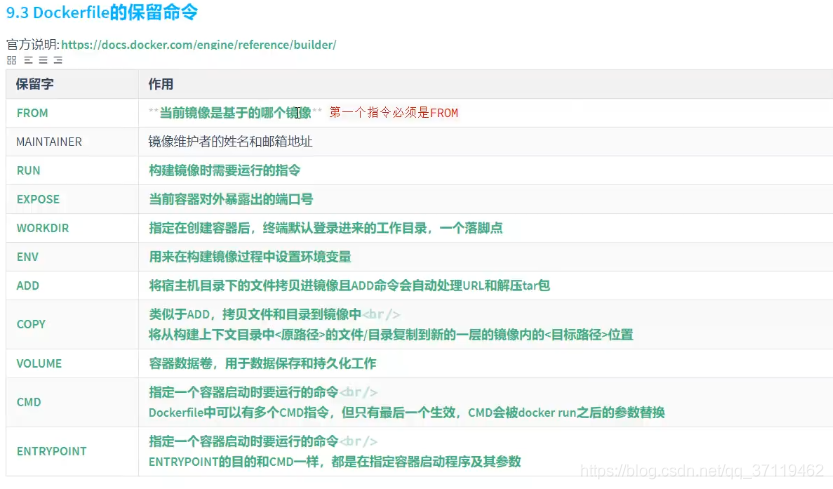The image size is (833, 489).
Task: Select the COPY keyword cell
Action: point(72,324)
